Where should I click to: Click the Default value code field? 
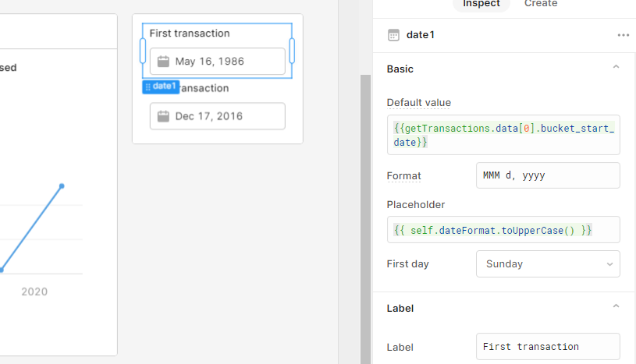[x=503, y=135]
